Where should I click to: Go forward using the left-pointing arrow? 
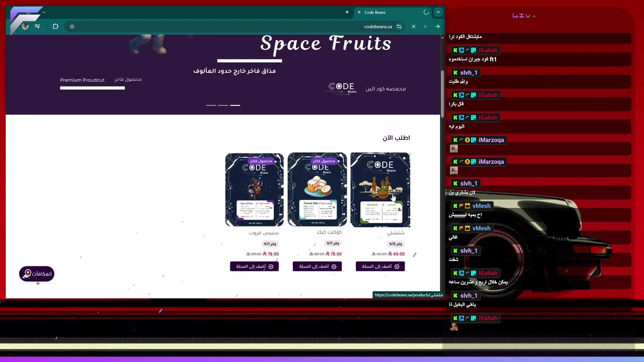pyautogui.click(x=426, y=27)
